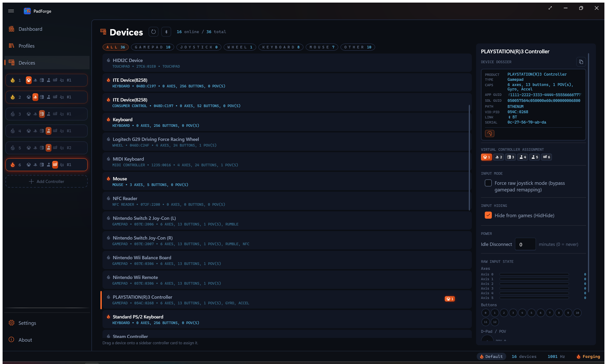Select Switch type icon on controller card 6
The height and width of the screenshot is (364, 607).
[42, 165]
